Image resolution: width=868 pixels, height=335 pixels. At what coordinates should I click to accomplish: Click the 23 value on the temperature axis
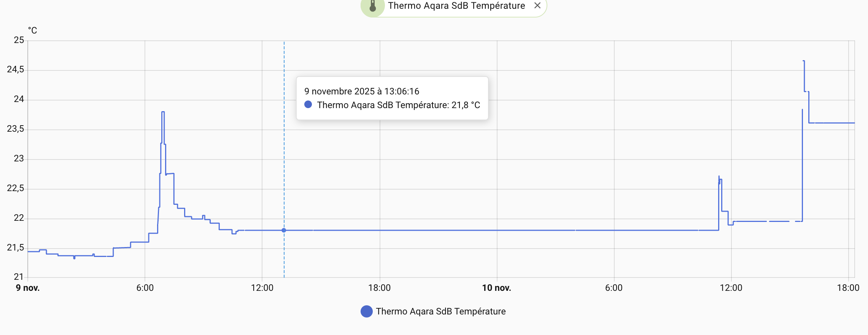click(x=19, y=158)
